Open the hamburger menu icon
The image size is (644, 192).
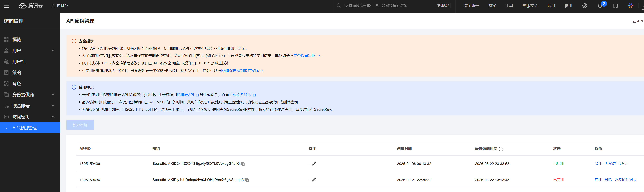click(x=6, y=6)
